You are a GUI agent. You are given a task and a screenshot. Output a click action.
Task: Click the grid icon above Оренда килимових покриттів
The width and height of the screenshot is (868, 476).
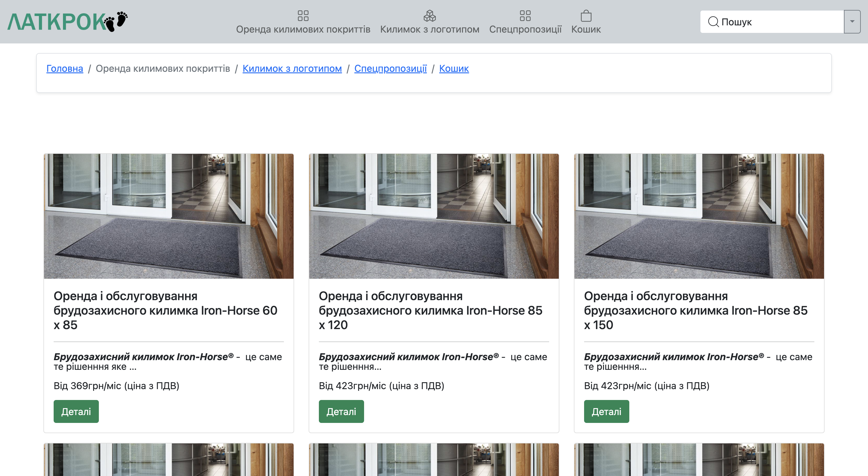pos(303,15)
